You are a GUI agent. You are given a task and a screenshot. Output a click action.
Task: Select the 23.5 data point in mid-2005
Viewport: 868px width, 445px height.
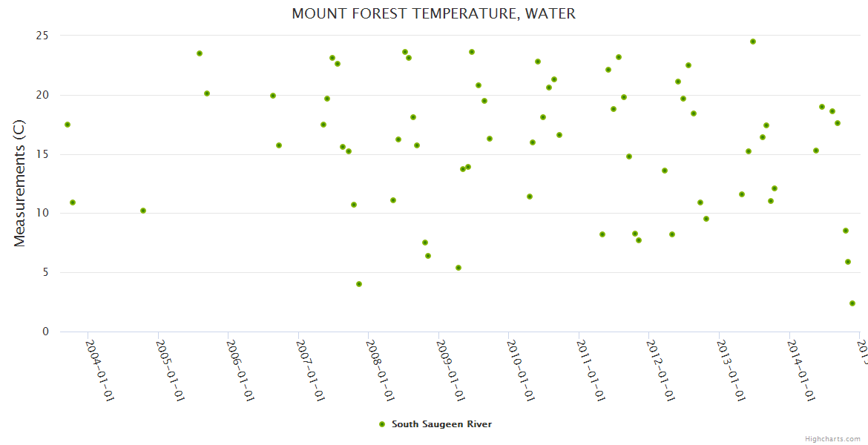click(x=200, y=53)
